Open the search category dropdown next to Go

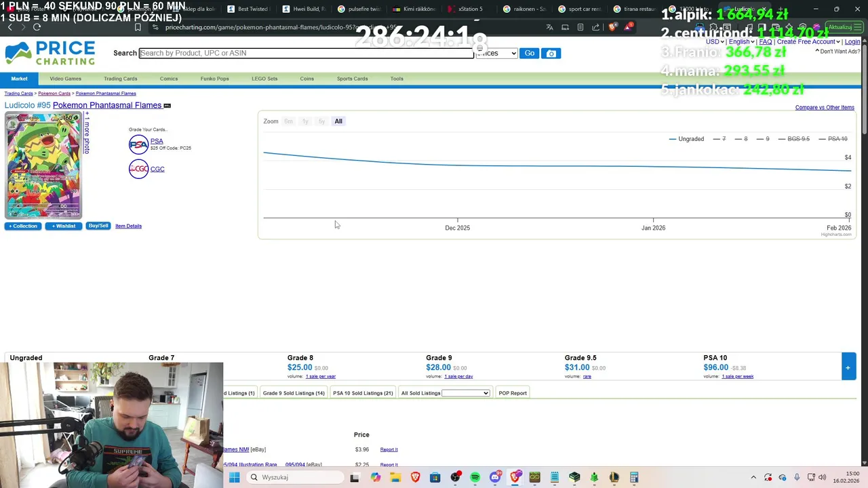496,53
